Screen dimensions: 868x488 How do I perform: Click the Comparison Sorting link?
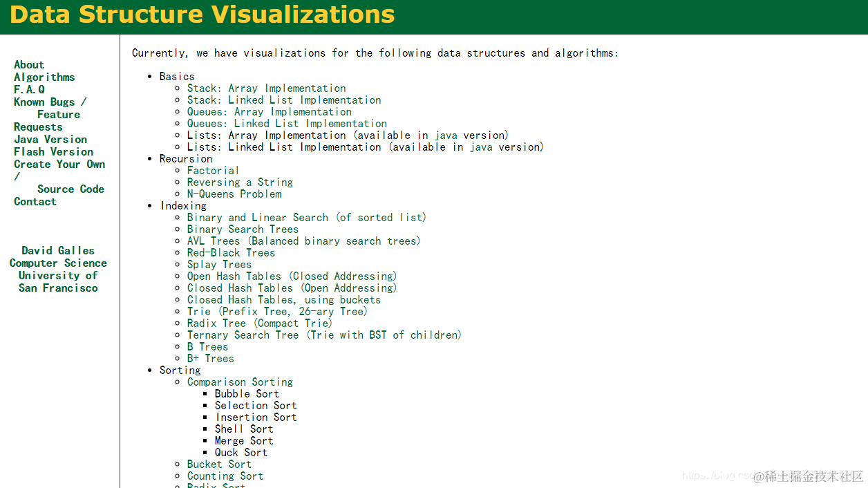(240, 382)
